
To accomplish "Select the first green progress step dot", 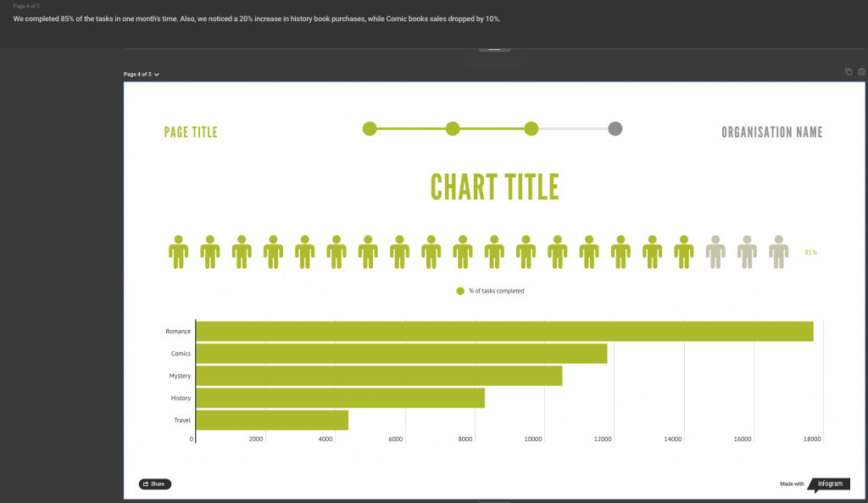I will pos(370,129).
